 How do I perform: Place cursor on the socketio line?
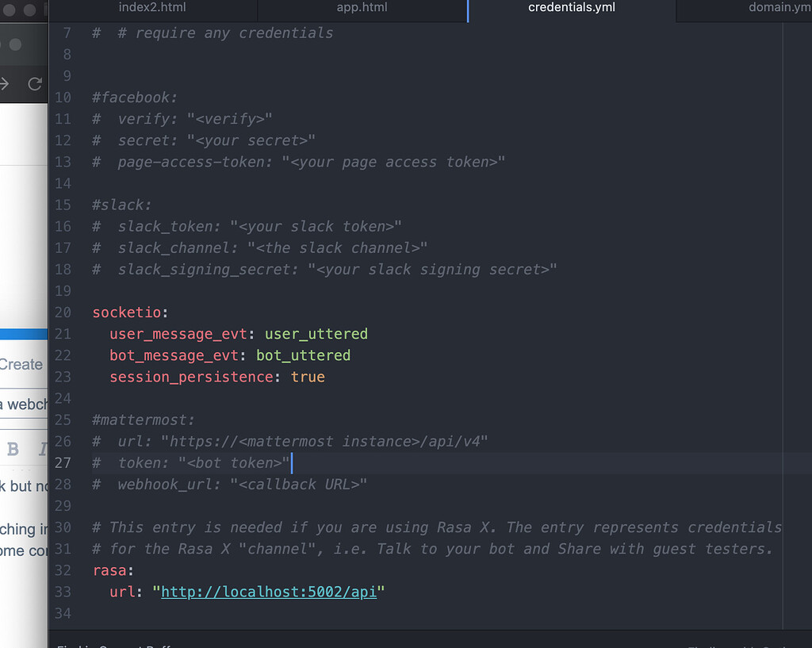point(129,312)
